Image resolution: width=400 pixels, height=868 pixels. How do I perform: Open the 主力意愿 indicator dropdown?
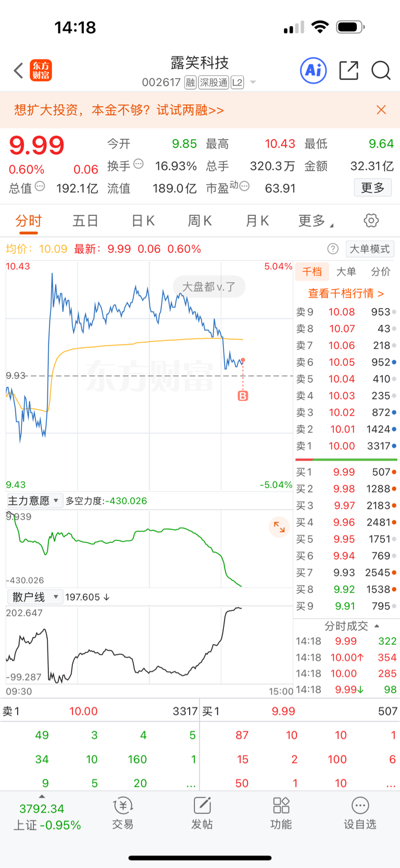(34, 501)
